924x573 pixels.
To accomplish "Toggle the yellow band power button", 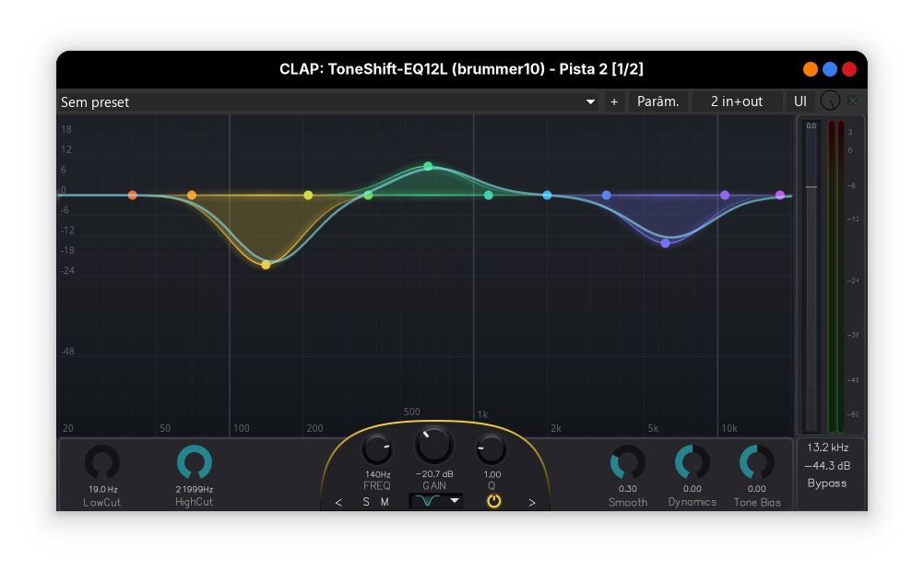I will [494, 501].
